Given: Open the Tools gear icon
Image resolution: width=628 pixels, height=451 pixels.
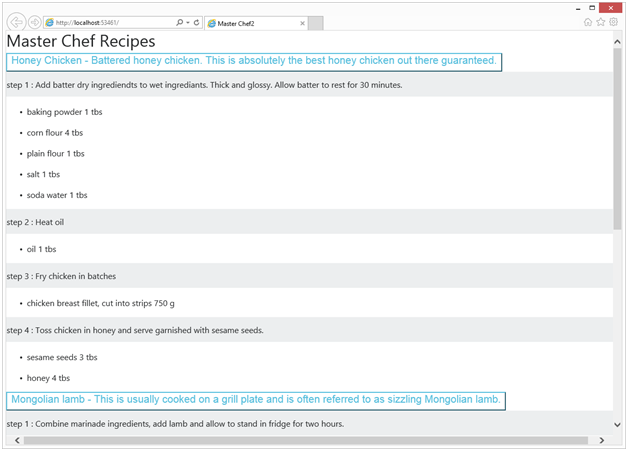Looking at the screenshot, I should coord(613,22).
